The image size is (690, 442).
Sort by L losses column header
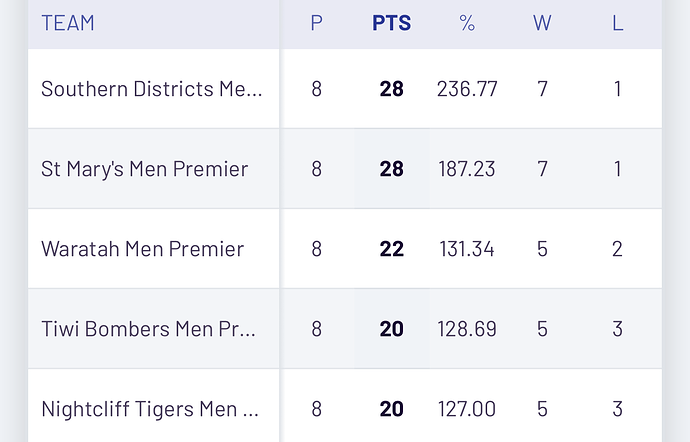tap(618, 23)
